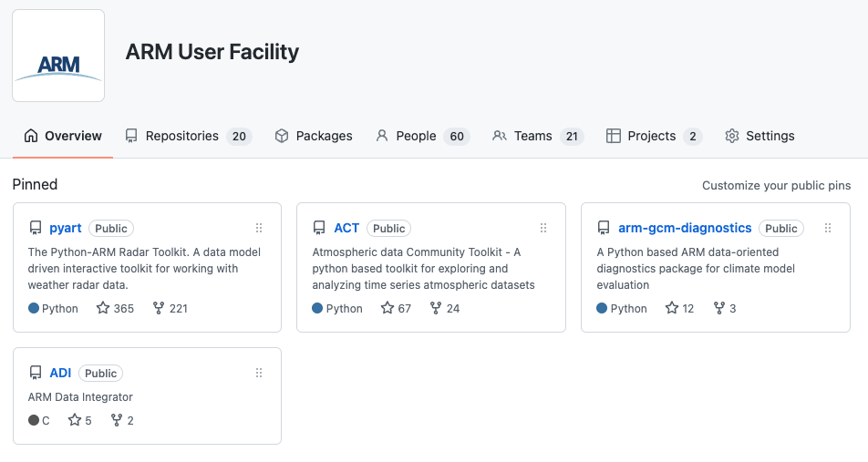This screenshot has height=462, width=868.
Task: Open the People tab
Action: [x=422, y=136]
